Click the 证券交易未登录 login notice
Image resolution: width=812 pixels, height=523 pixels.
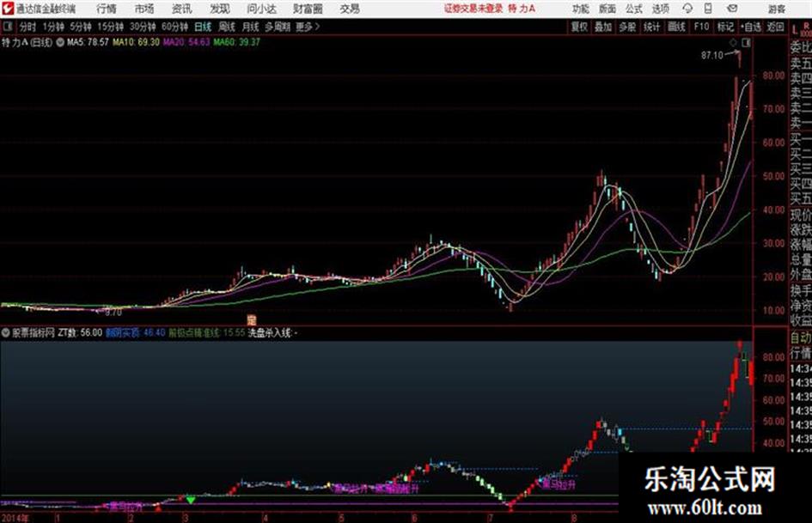(x=473, y=9)
